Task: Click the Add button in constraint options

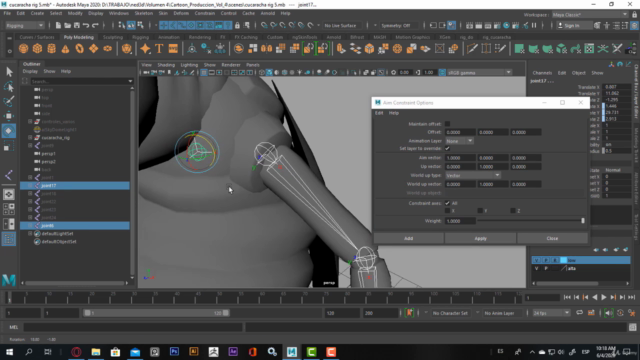Action: point(409,238)
